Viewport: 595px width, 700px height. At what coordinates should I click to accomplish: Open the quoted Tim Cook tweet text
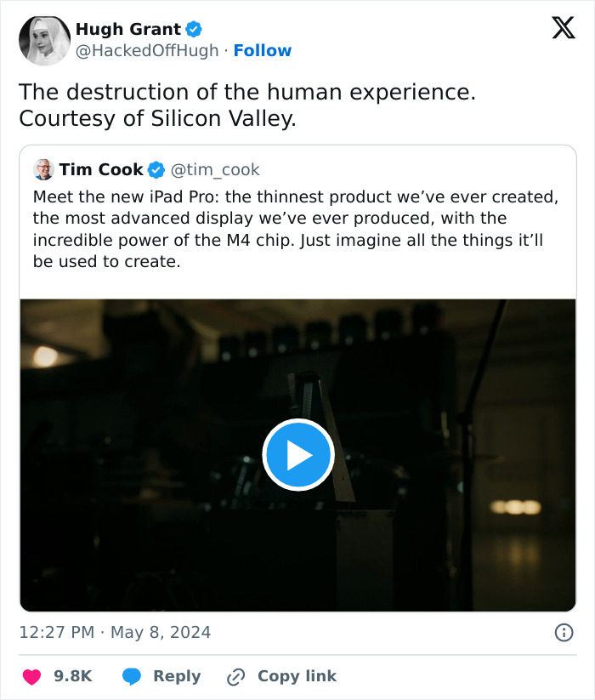point(289,230)
